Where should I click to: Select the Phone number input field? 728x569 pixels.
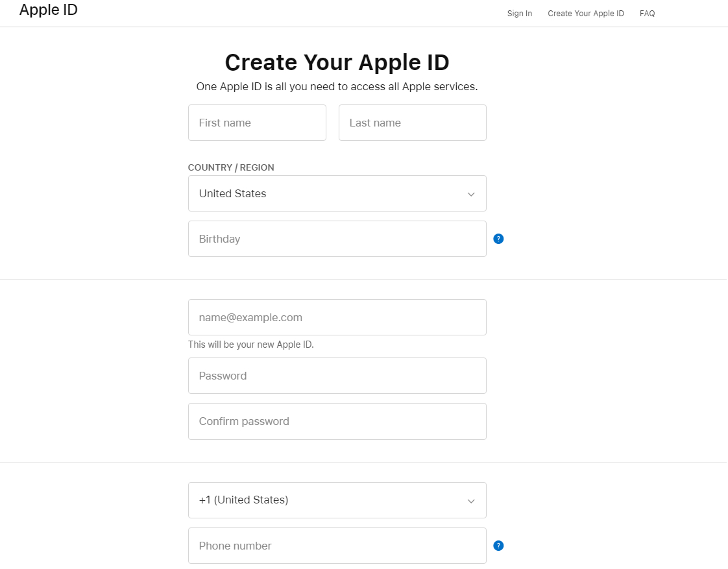pyautogui.click(x=337, y=546)
